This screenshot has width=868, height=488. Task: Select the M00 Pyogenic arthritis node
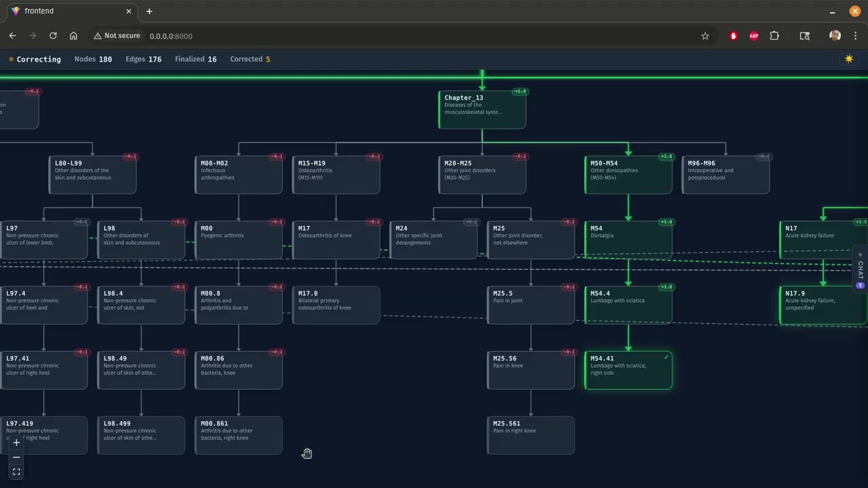tap(239, 240)
